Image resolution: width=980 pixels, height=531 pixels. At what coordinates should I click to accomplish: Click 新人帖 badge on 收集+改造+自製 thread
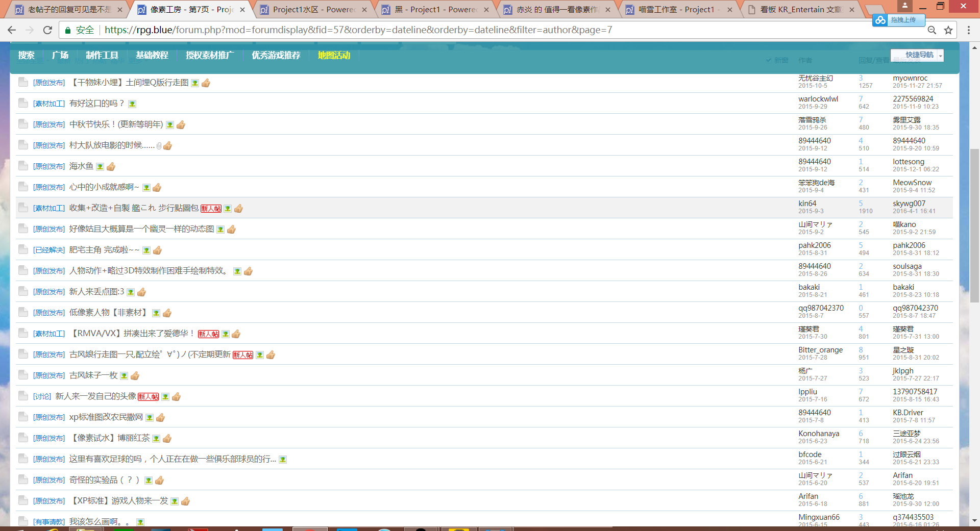[211, 209]
